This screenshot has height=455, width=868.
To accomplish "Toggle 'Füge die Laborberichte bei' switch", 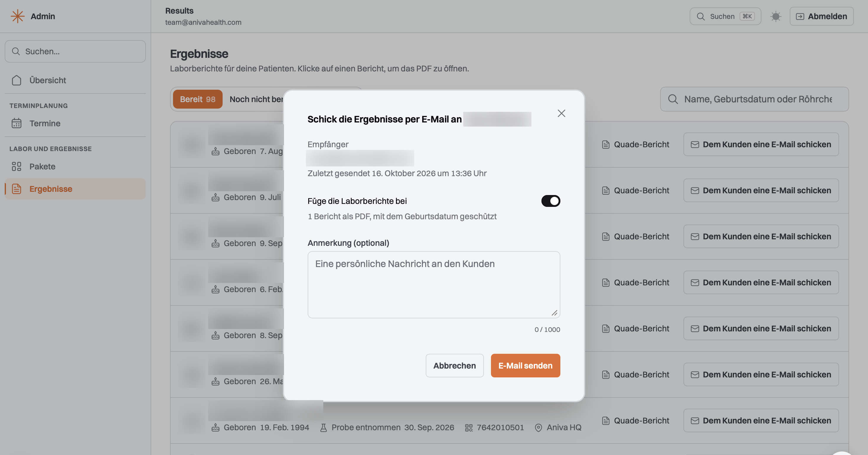I will pyautogui.click(x=551, y=201).
